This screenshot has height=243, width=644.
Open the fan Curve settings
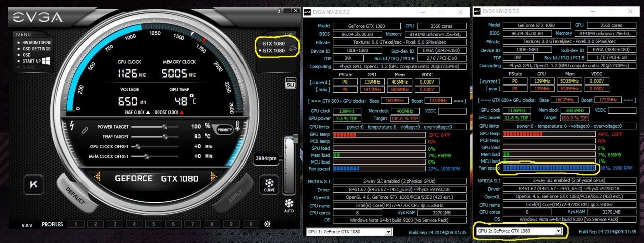(269, 185)
